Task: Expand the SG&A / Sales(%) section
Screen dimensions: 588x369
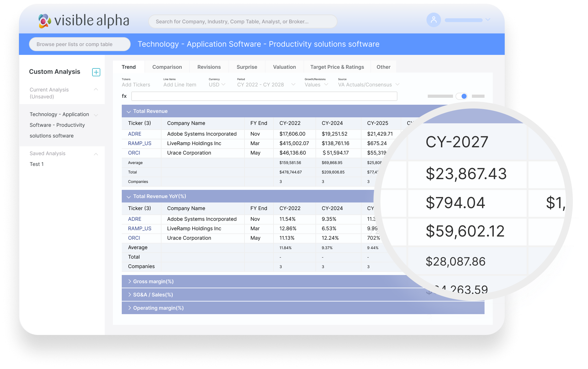Action: point(129,295)
